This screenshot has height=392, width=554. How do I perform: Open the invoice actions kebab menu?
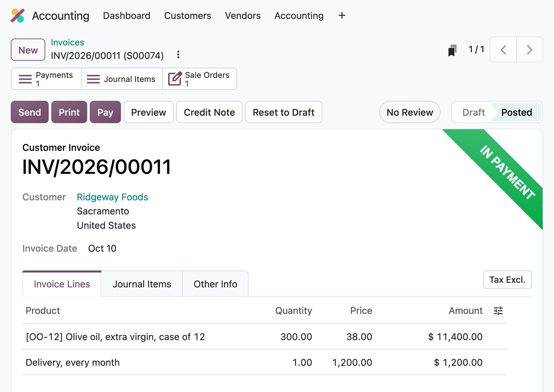(x=178, y=55)
